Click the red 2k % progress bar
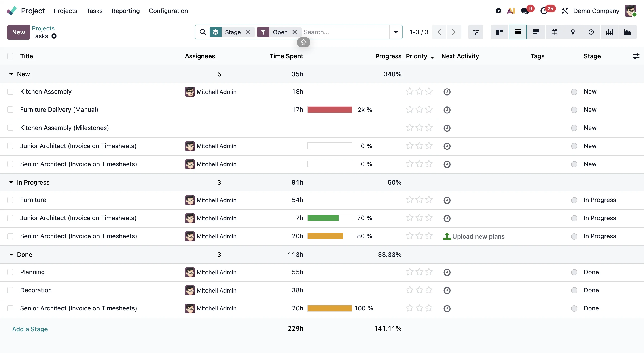 pos(330,110)
